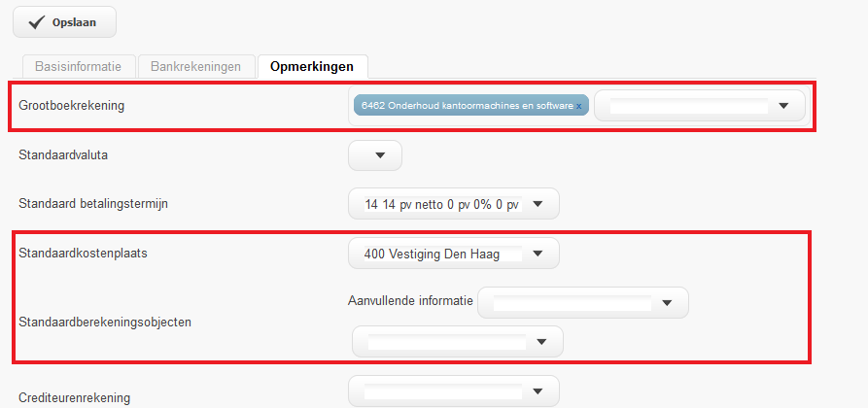
Task: Select the Opmerkingen tab
Action: [x=312, y=67]
